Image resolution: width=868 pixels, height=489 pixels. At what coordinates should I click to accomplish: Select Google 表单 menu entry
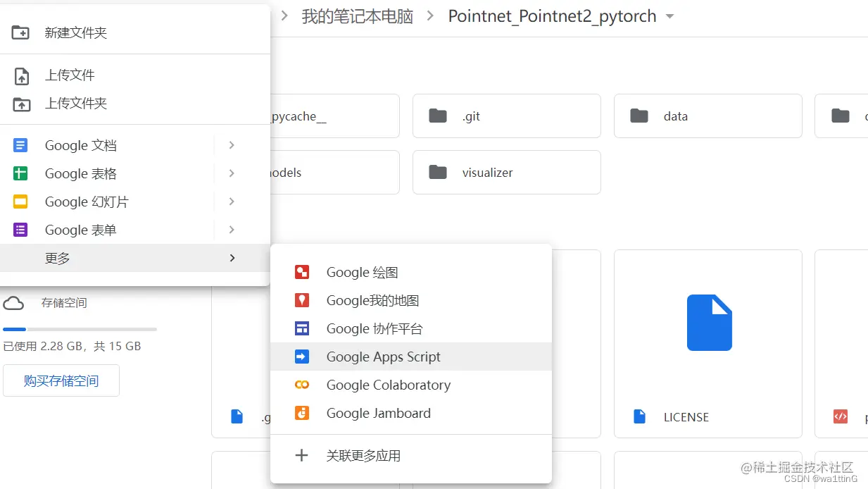[x=135, y=230]
